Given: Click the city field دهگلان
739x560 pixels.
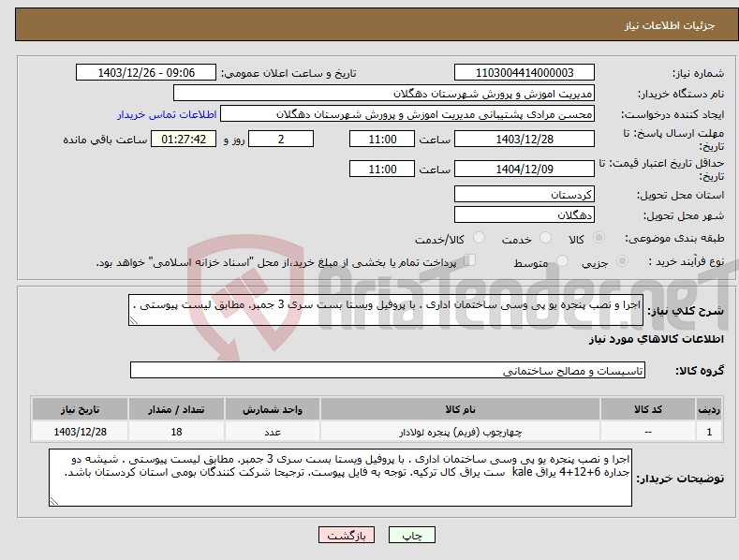Looking at the screenshot, I should [525, 215].
